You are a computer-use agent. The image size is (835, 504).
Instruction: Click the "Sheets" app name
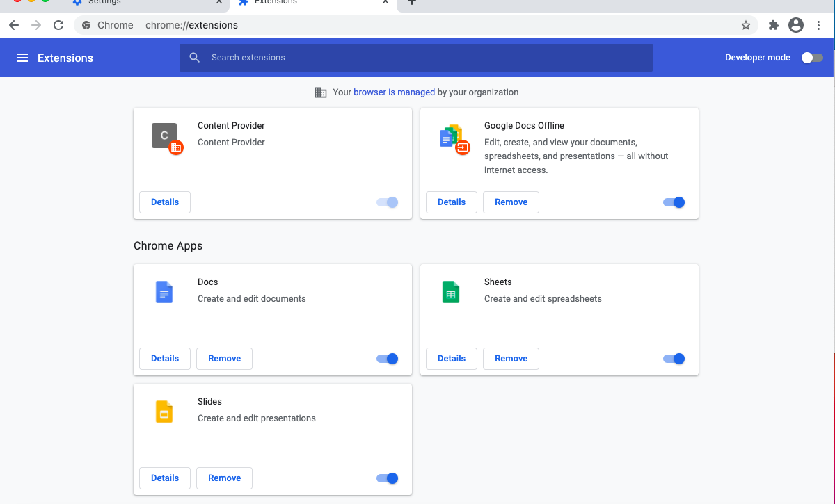(x=498, y=282)
